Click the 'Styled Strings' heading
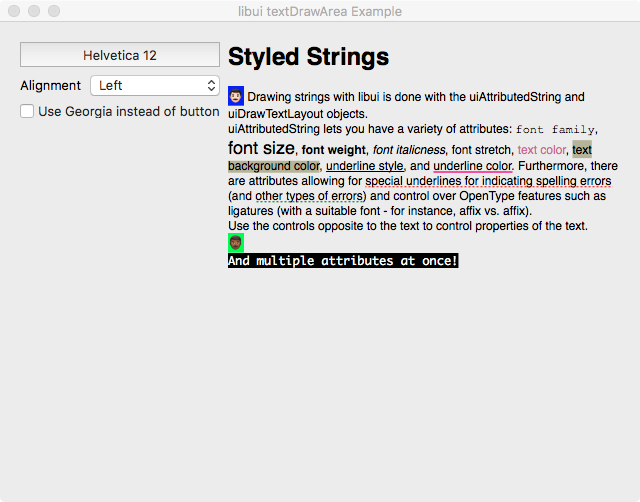 [x=308, y=56]
